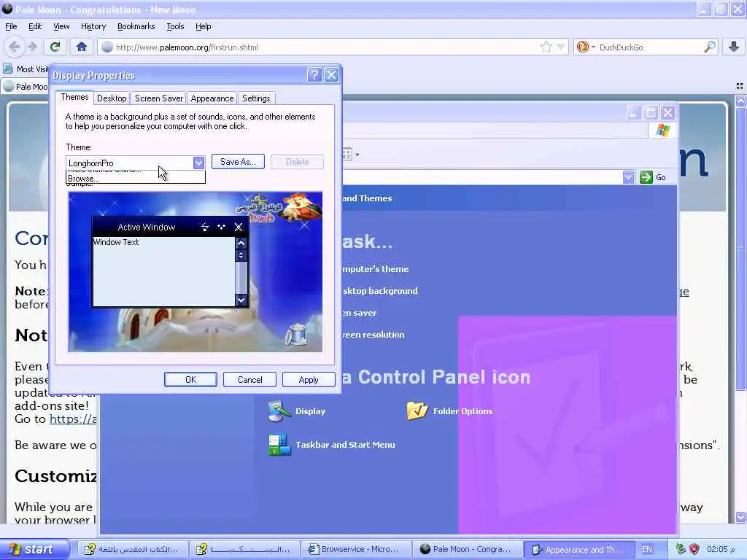The width and height of the screenshot is (747, 560).
Task: Switch to the Screen Saver tab
Action: tap(158, 98)
